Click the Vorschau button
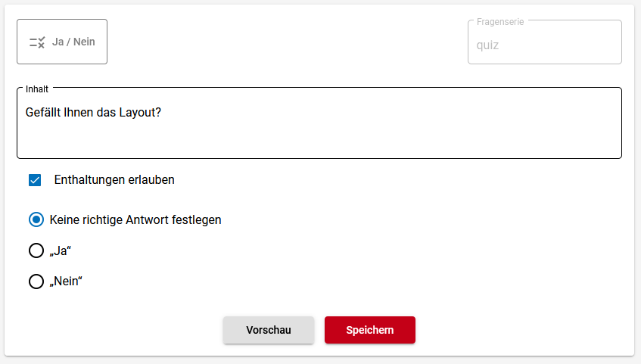This screenshot has width=641, height=364. pos(269,330)
